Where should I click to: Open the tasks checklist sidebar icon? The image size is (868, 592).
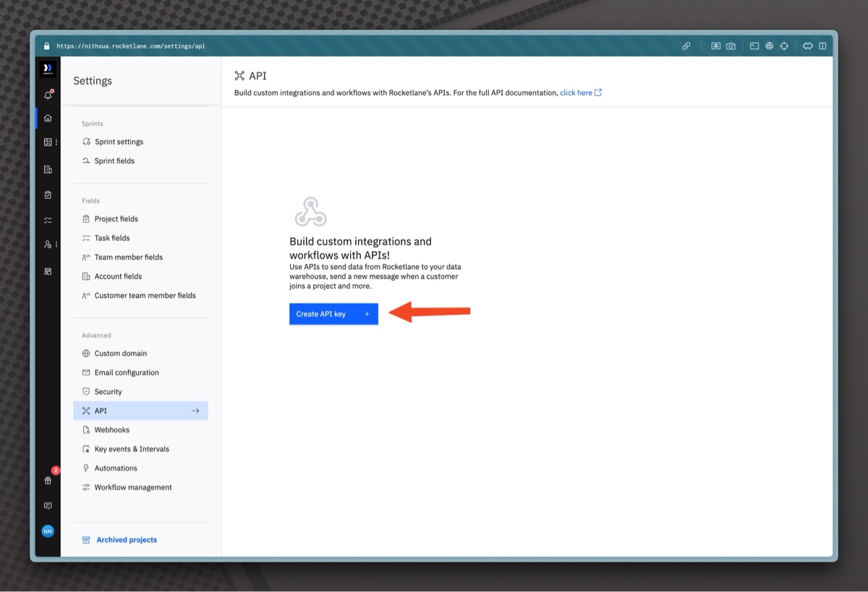pos(48,220)
